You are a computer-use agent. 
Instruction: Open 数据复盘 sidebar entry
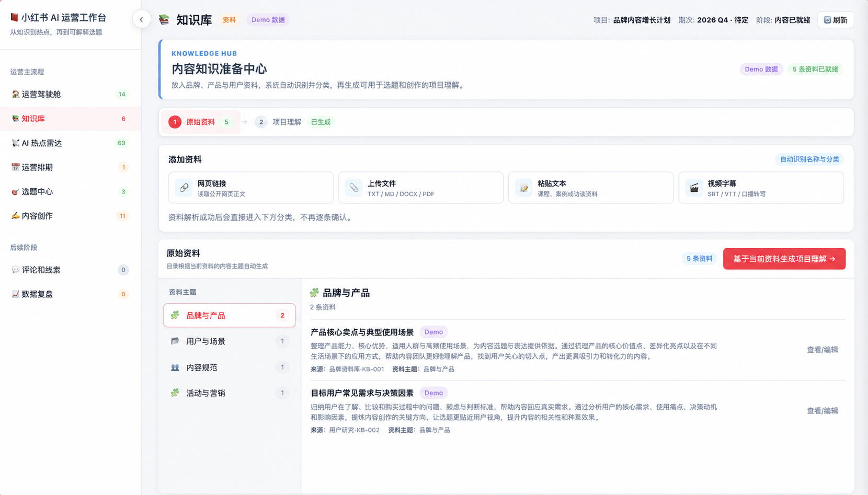click(71, 294)
